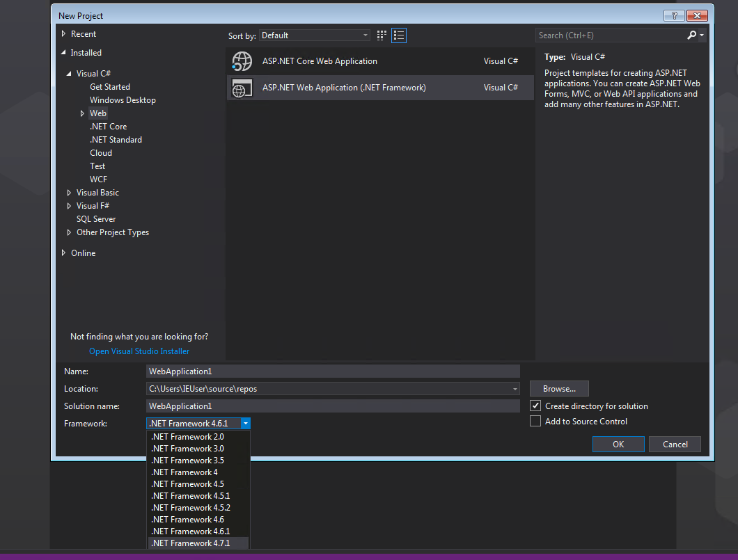Click the Search (Ctrl+E) box
Screen dimensions: 738x560
click(611, 35)
